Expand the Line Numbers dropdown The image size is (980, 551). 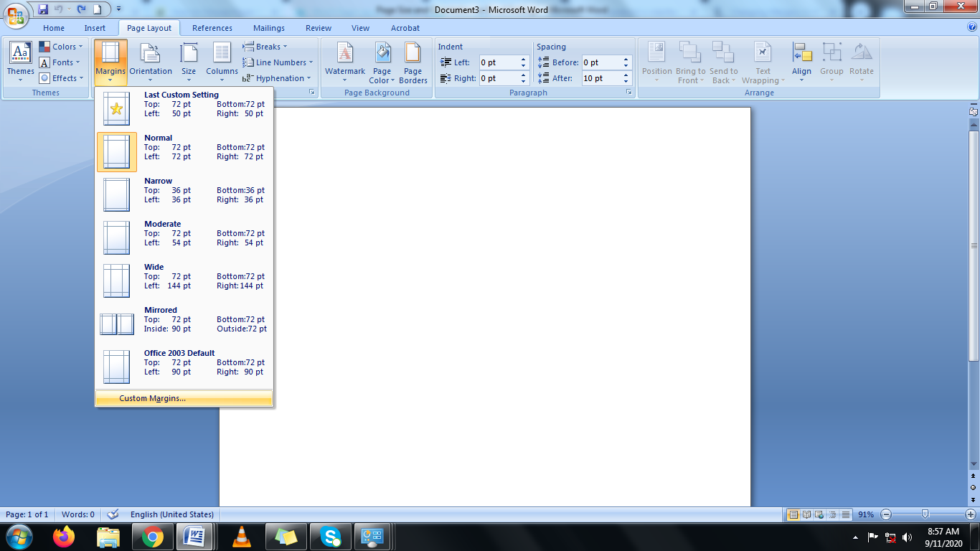278,62
